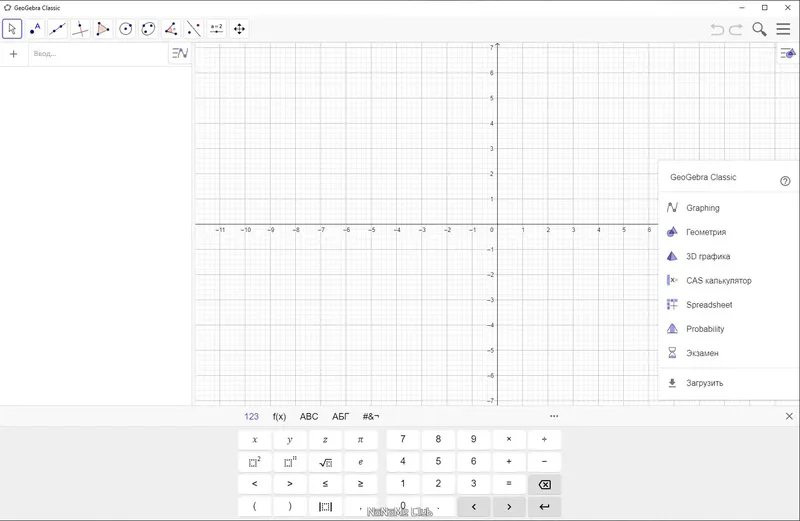Tap the division ÷ key
Viewport: 800px width, 521px height.
(x=544, y=439)
